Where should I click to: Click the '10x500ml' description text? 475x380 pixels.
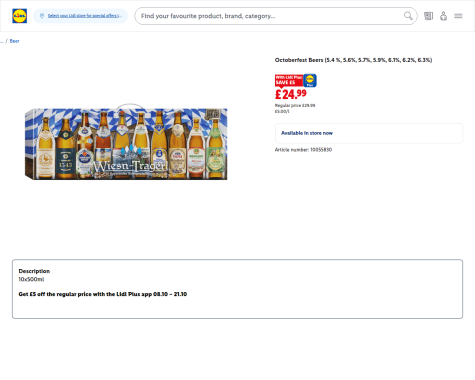[x=31, y=279]
